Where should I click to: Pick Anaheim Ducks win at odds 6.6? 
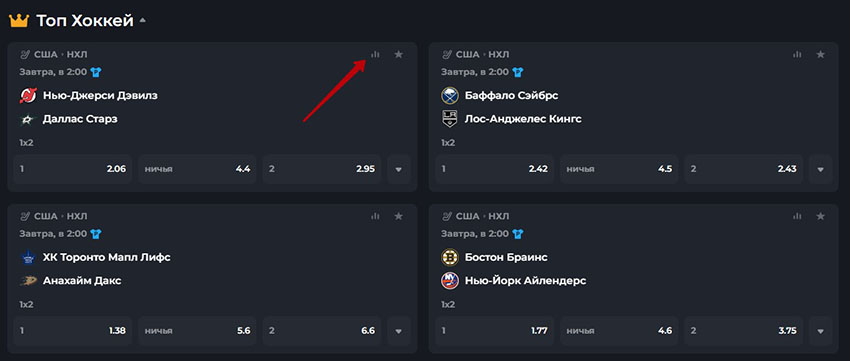(x=322, y=331)
